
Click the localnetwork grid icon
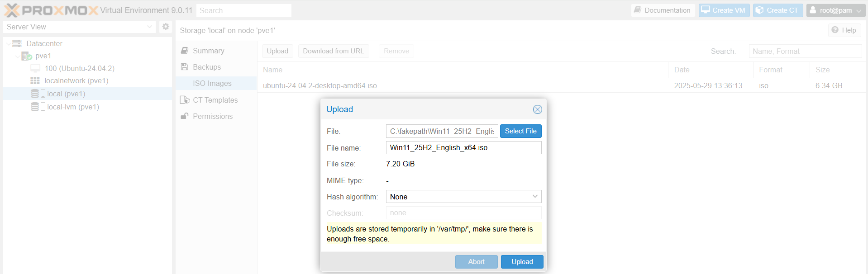coord(35,80)
